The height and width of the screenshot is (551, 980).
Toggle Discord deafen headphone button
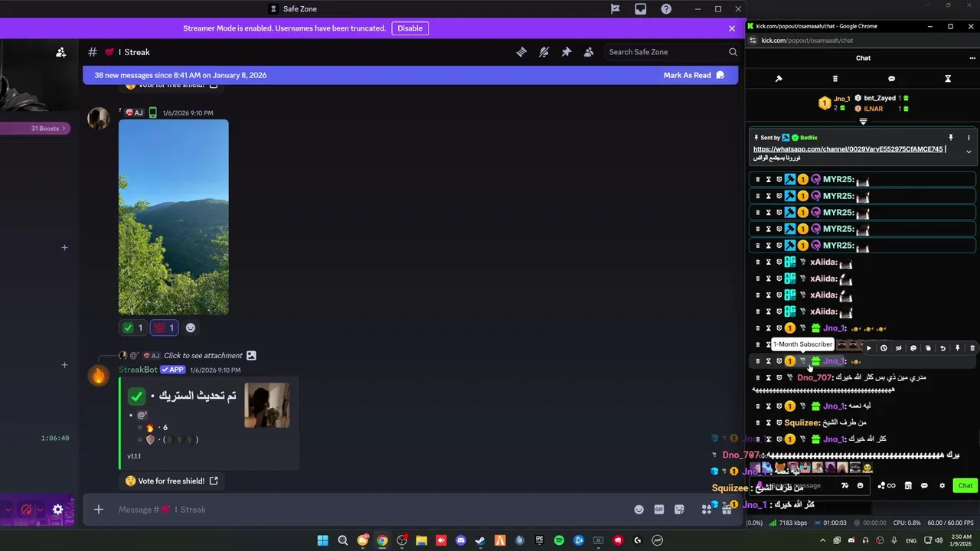point(27,509)
